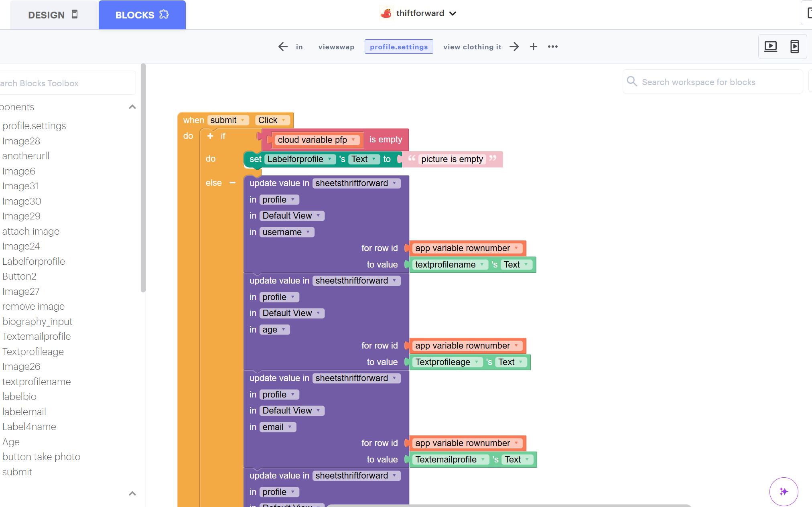This screenshot has width=812, height=507.
Task: Collapse the Components section chevron
Action: coord(132,107)
